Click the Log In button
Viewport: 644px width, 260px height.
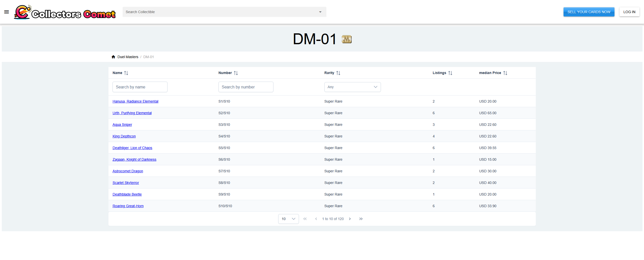click(629, 12)
